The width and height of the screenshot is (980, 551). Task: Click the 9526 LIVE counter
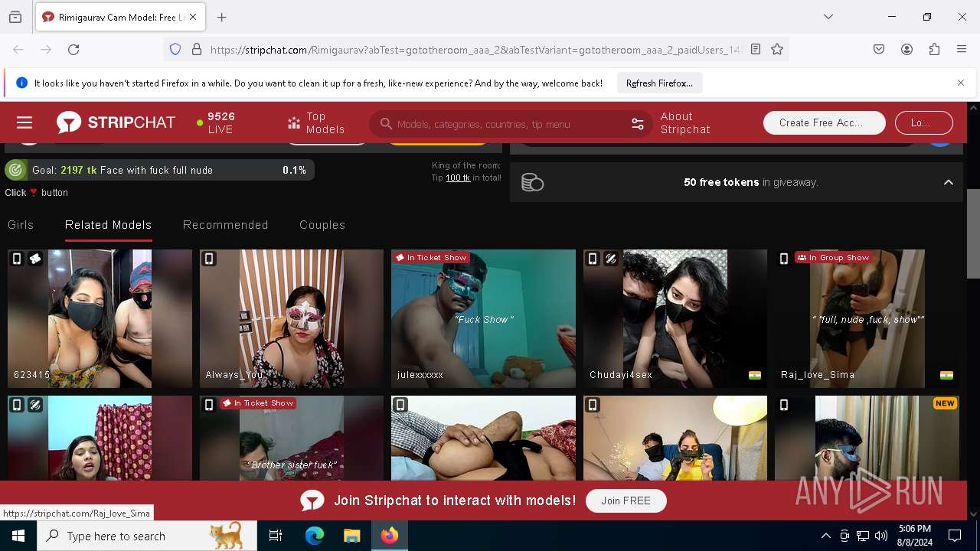[x=216, y=122]
